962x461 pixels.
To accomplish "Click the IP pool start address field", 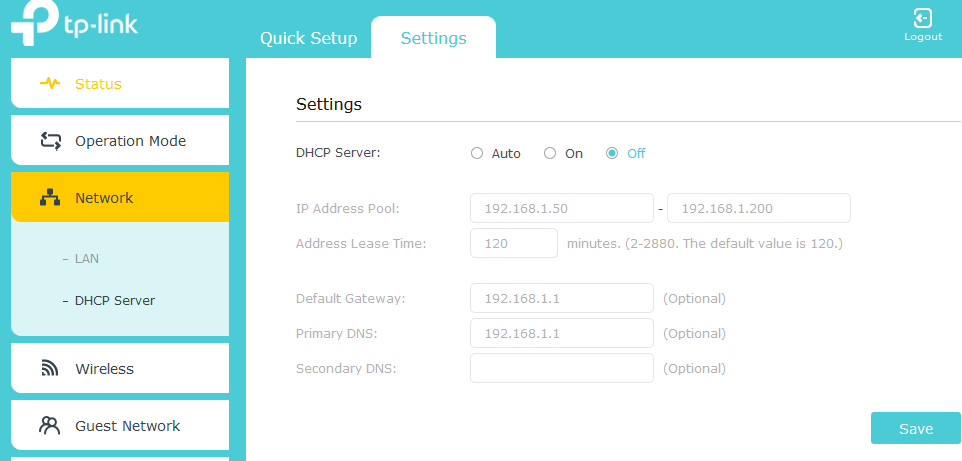I will pyautogui.click(x=562, y=208).
